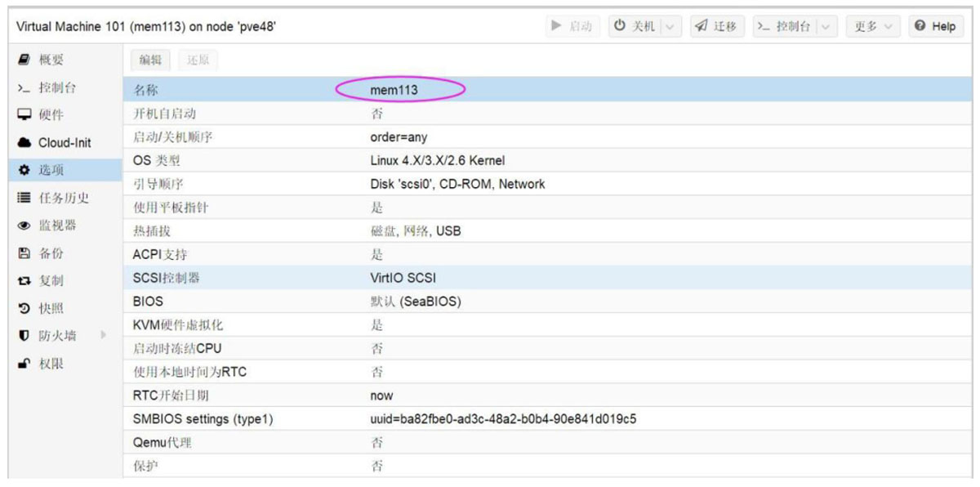Select the 硬件 hardware monitor icon
Screen dimensions: 980x487
coord(24,115)
